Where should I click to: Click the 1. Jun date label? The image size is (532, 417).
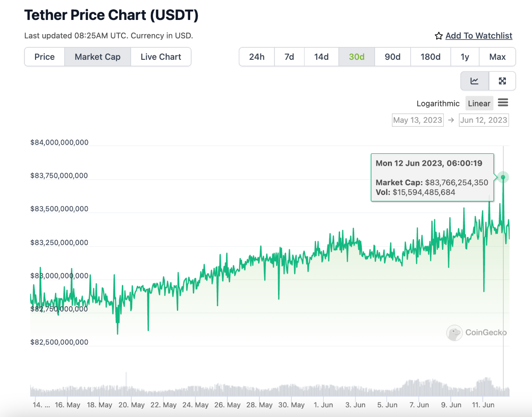[323, 405]
